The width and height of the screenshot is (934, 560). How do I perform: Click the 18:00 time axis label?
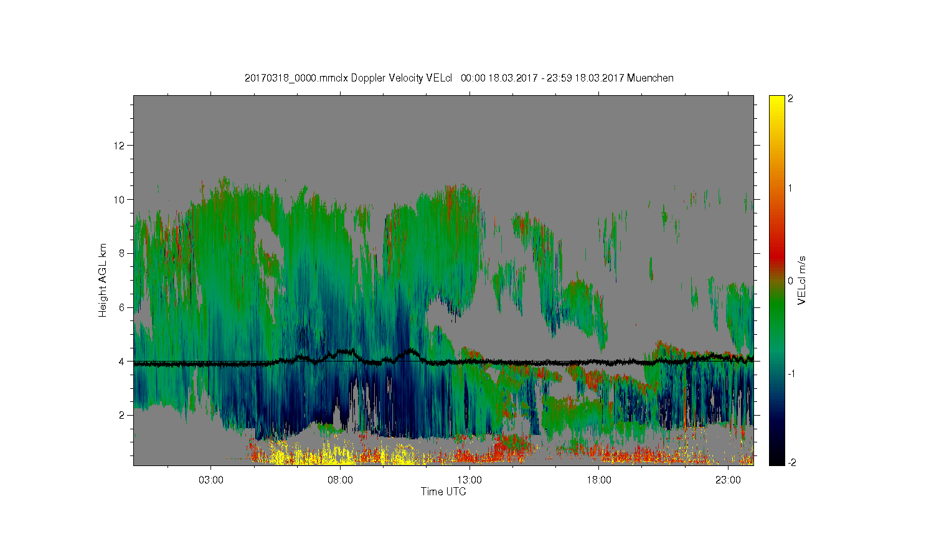pos(599,480)
